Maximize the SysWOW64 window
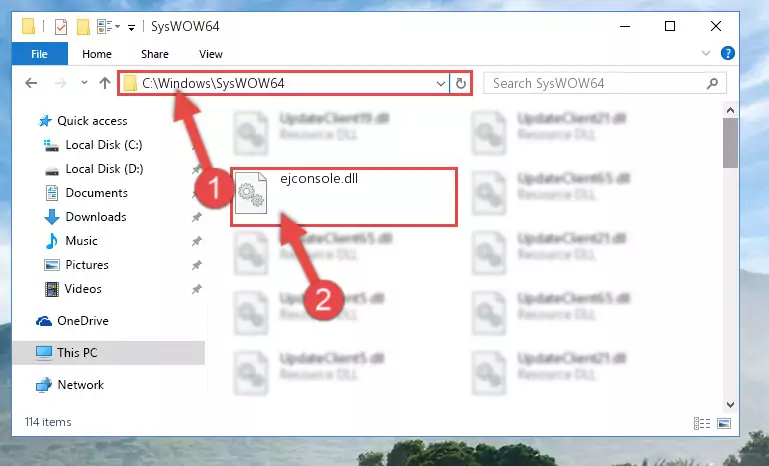Screen dimensions: 769x466 coord(670,26)
